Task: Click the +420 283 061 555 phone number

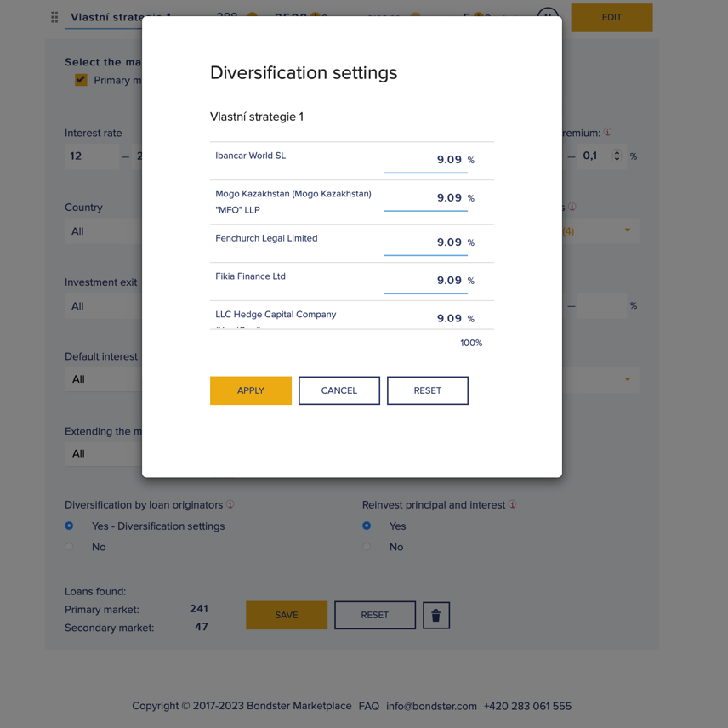Action: click(x=527, y=706)
